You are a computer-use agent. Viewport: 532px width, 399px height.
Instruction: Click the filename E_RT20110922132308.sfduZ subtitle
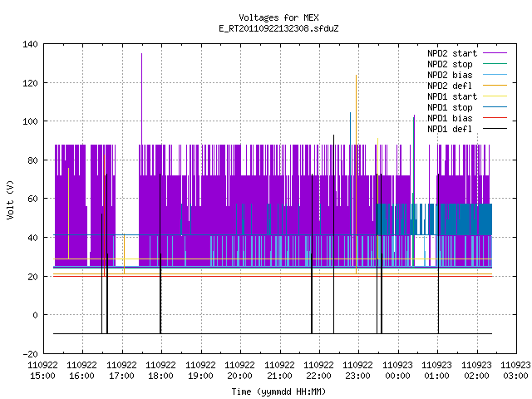point(278,28)
